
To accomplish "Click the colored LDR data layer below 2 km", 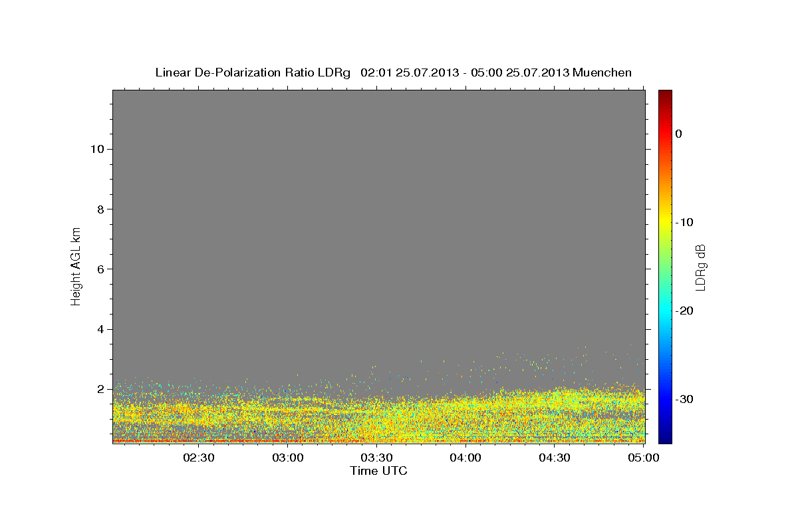I will [379, 416].
